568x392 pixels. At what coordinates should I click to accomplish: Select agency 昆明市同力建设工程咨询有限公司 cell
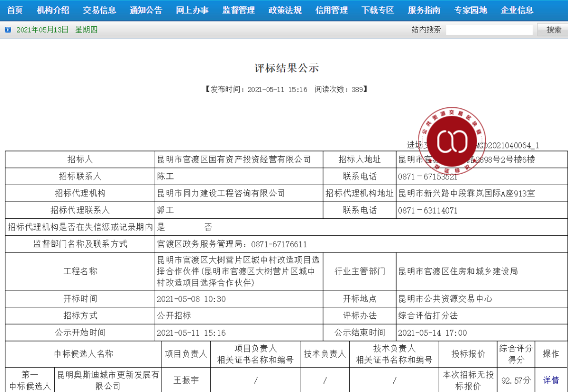[239, 193]
